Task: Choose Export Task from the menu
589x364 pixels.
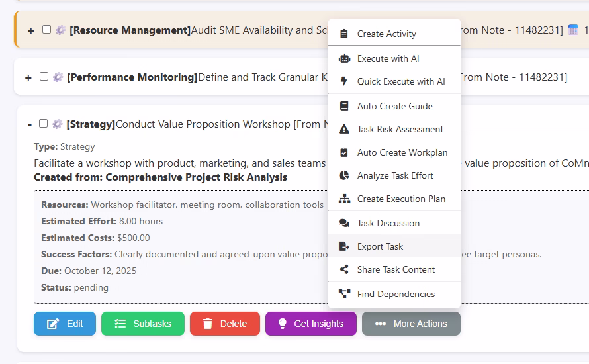Action: (380, 246)
